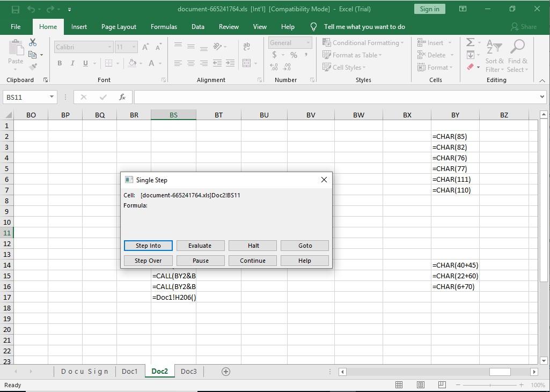Open the Formulas ribbon tab
Screen dimensions: 550x392
[x=164, y=27]
